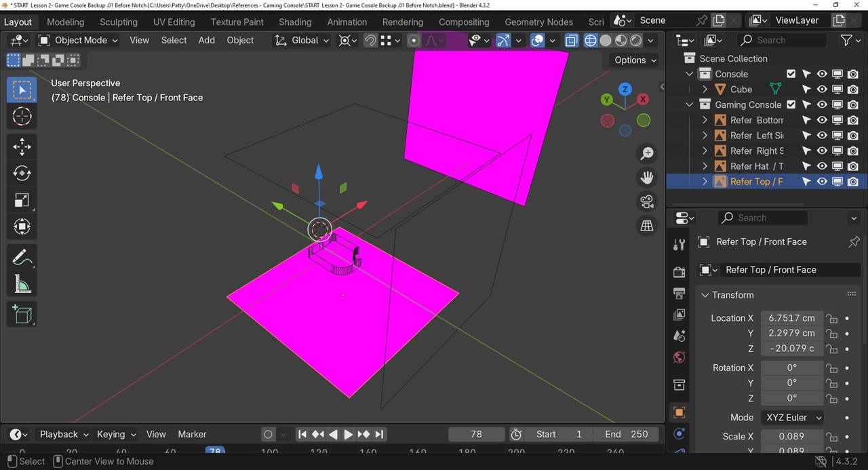This screenshot has height=470, width=868.
Task: Open the timeline Marker menu
Action: click(192, 434)
